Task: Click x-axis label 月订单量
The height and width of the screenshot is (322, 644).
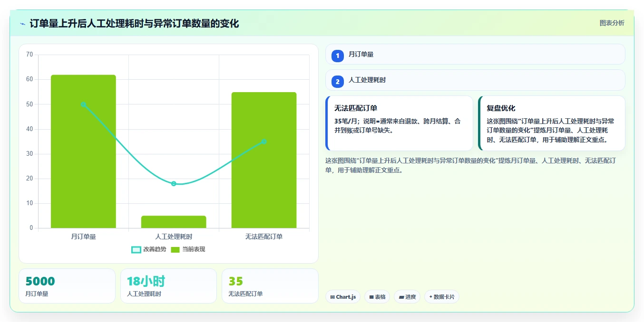Action: click(x=83, y=237)
